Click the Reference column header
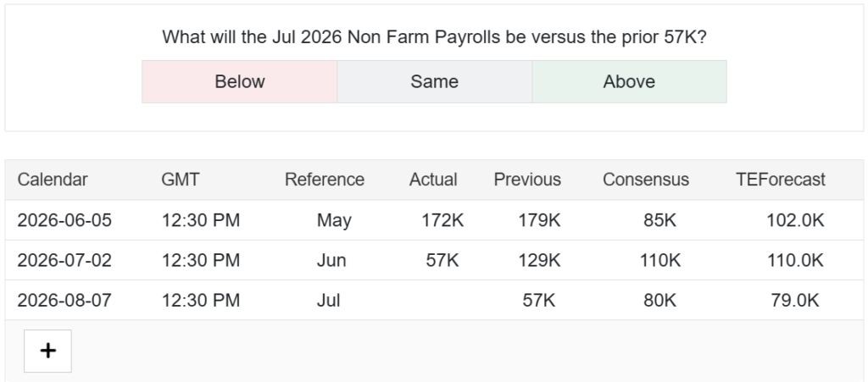 coord(325,180)
